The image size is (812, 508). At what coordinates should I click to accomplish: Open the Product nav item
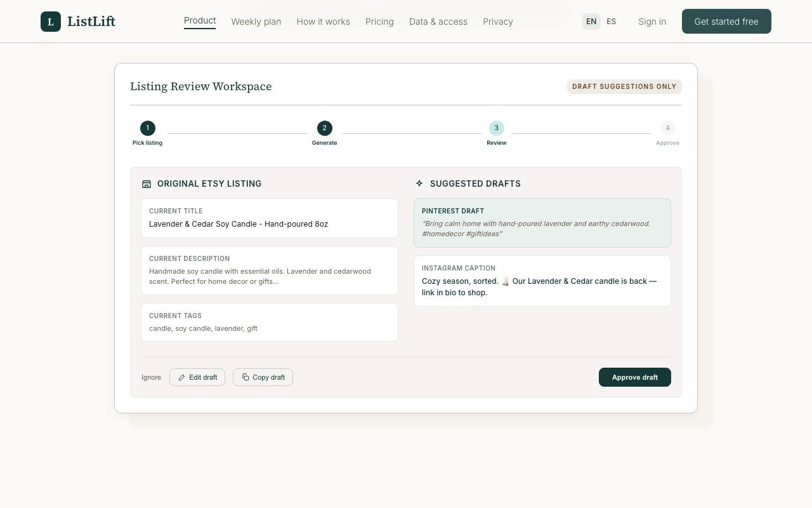point(200,21)
